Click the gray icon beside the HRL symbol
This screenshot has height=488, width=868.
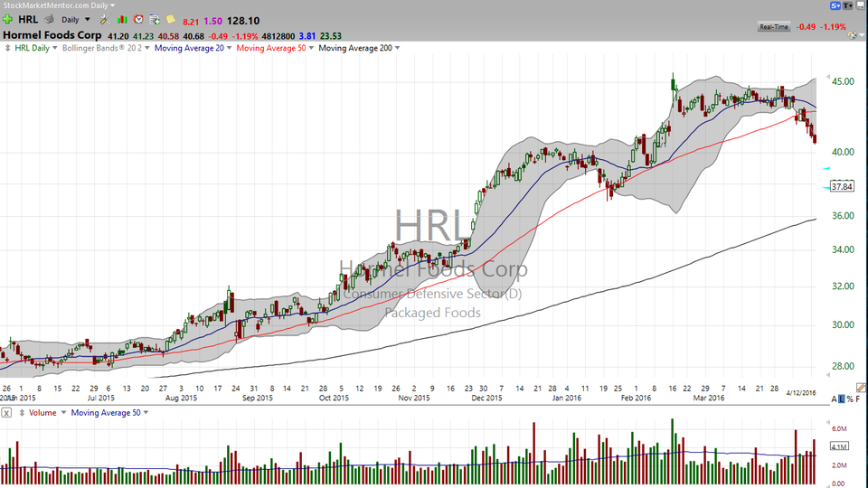pyautogui.click(x=49, y=19)
